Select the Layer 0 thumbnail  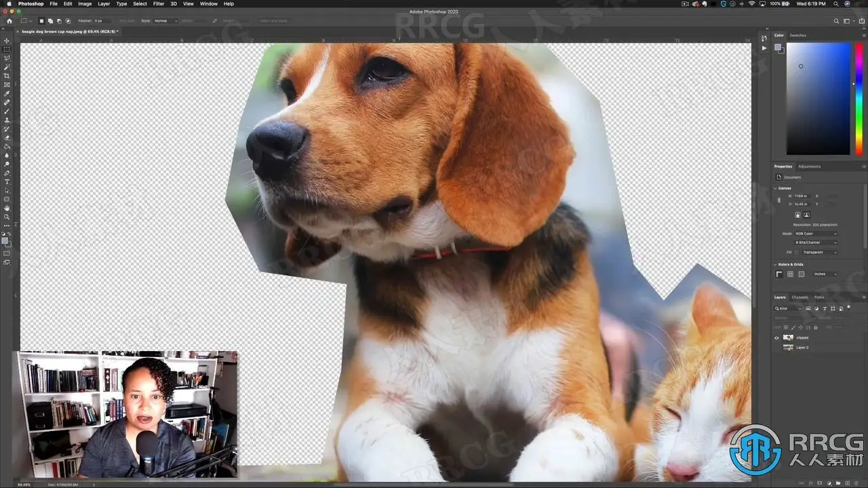coord(788,347)
